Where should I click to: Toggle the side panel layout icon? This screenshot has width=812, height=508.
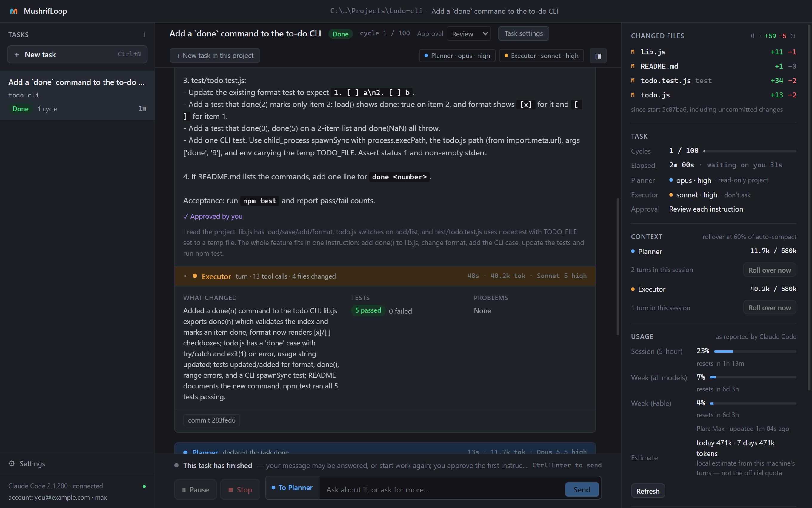click(x=598, y=56)
